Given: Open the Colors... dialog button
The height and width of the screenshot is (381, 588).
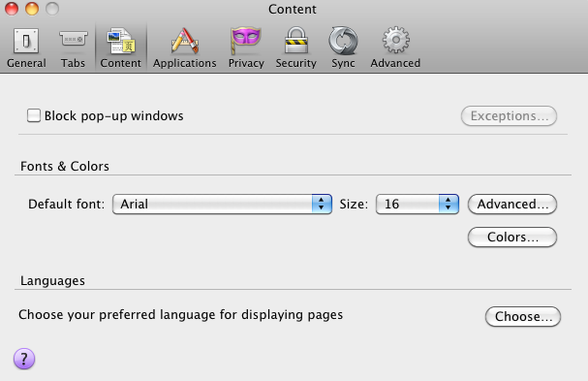Looking at the screenshot, I should tap(512, 238).
